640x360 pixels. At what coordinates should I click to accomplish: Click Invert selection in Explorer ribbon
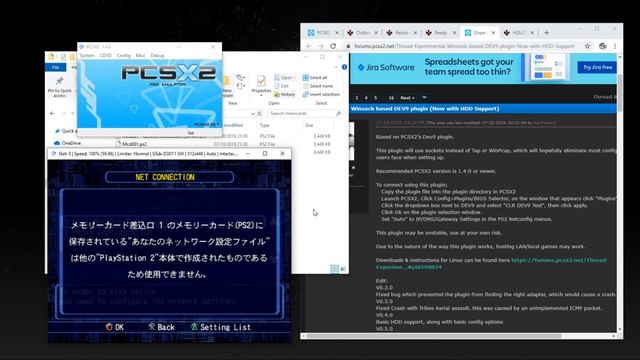pyautogui.click(x=321, y=94)
